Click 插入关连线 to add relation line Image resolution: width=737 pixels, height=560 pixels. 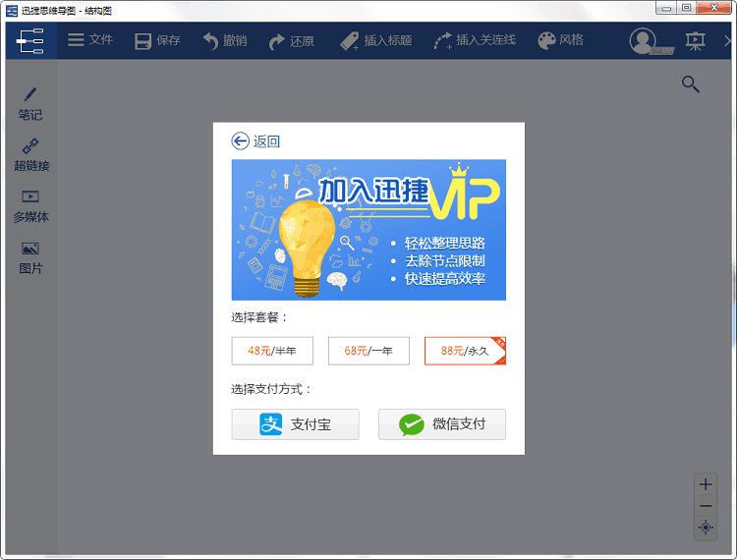point(475,41)
